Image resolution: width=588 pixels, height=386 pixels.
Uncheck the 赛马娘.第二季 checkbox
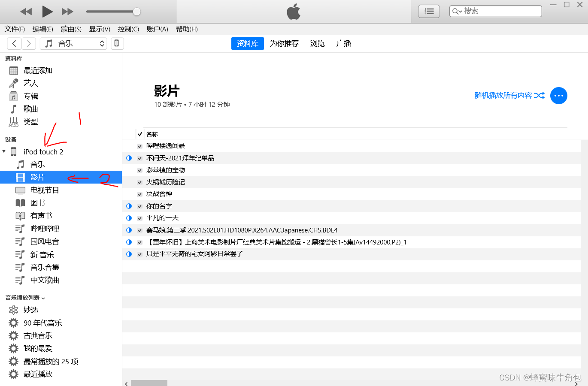(139, 230)
